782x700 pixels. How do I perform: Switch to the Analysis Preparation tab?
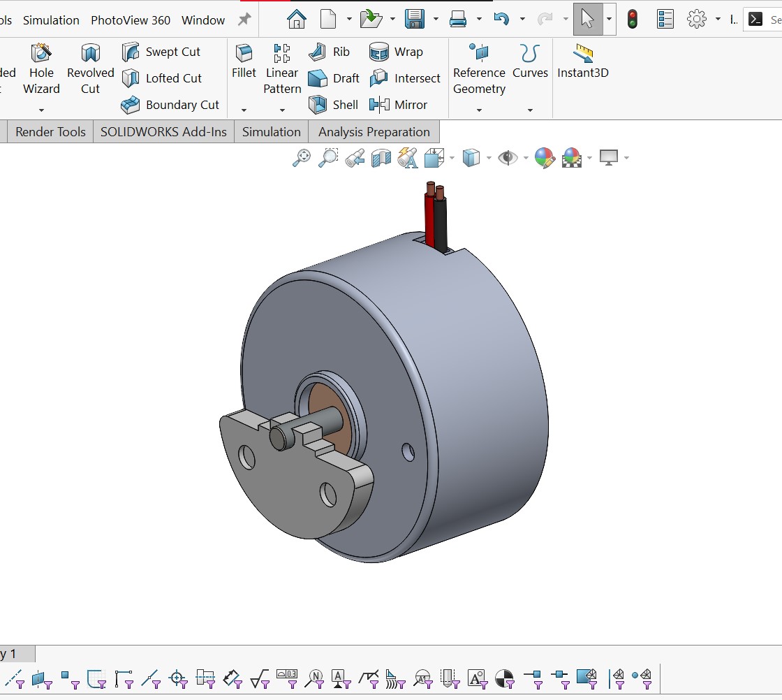(x=374, y=132)
